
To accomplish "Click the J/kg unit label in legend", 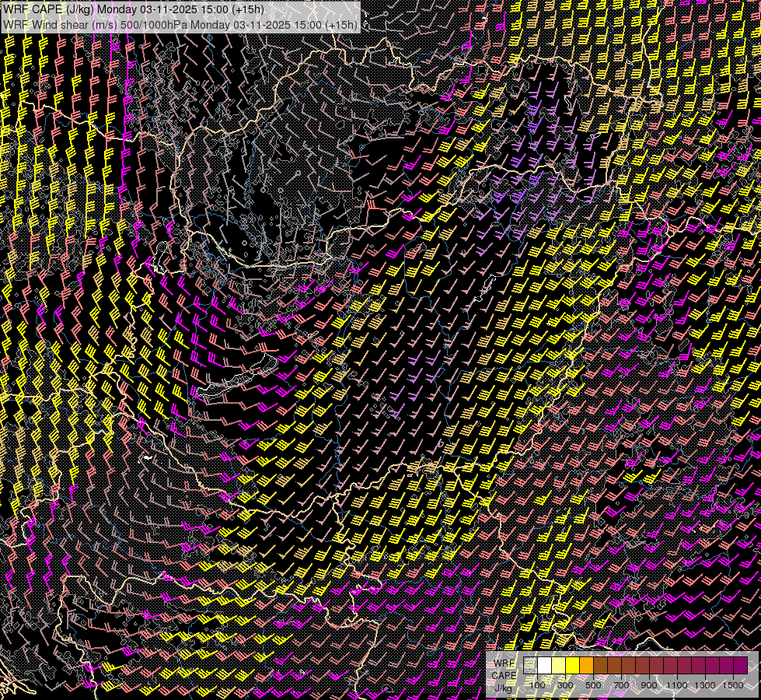I will pos(504,688).
